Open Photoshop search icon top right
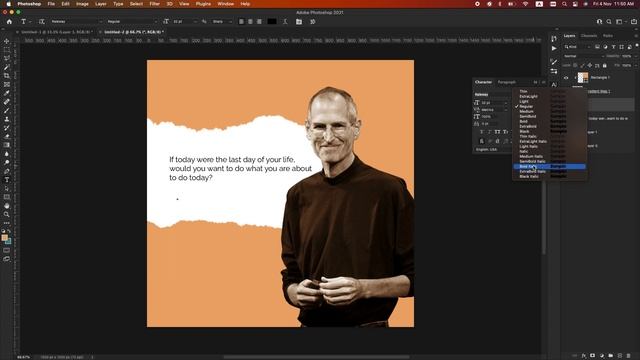The width and height of the screenshot is (640, 360). click(609, 22)
